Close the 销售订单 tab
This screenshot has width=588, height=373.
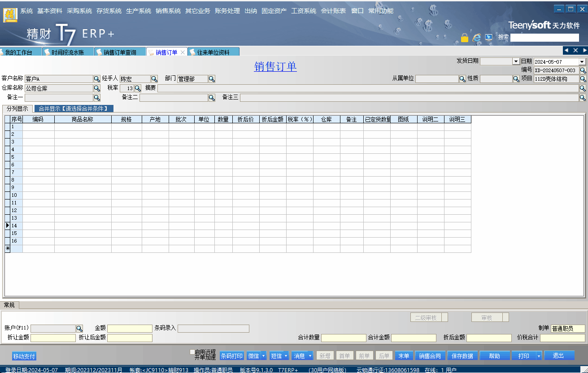tap(183, 52)
